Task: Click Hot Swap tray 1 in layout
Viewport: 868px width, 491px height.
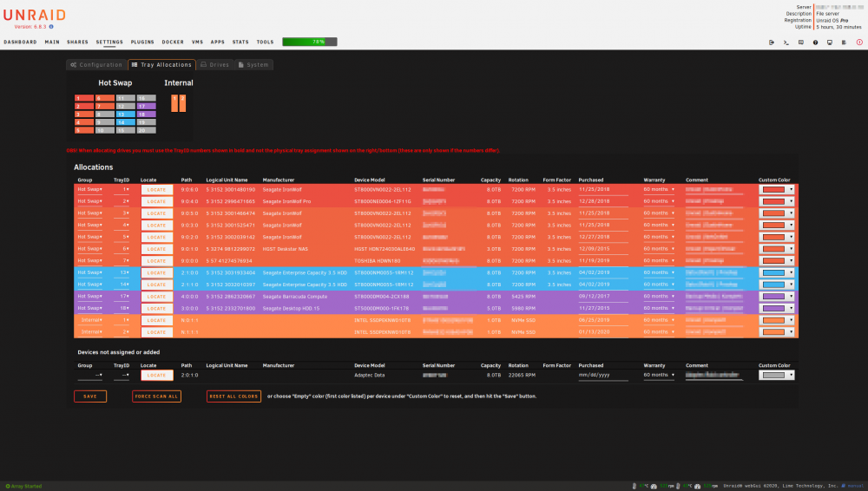Action: click(84, 98)
